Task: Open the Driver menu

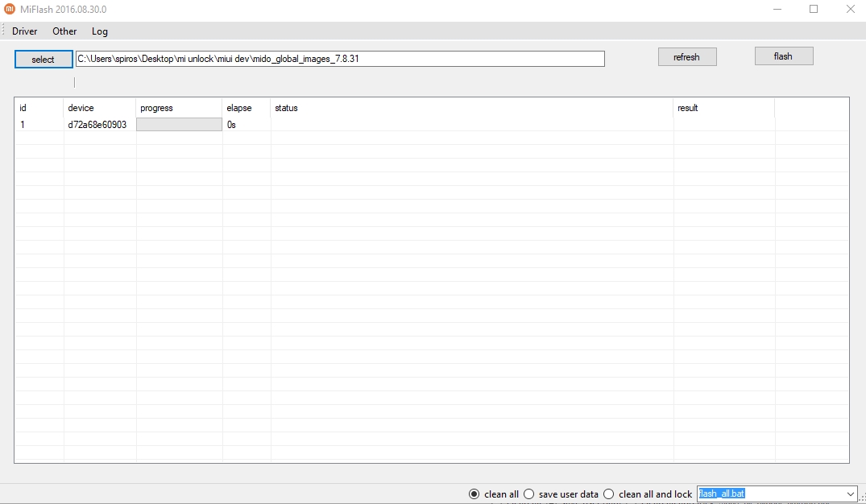Action: [x=25, y=31]
